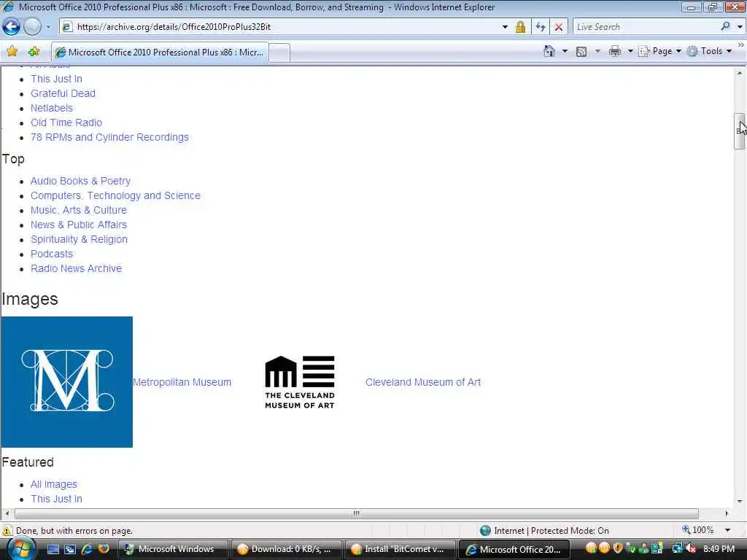Open the Radio News Archive link
This screenshot has height=560, width=747.
click(x=76, y=268)
